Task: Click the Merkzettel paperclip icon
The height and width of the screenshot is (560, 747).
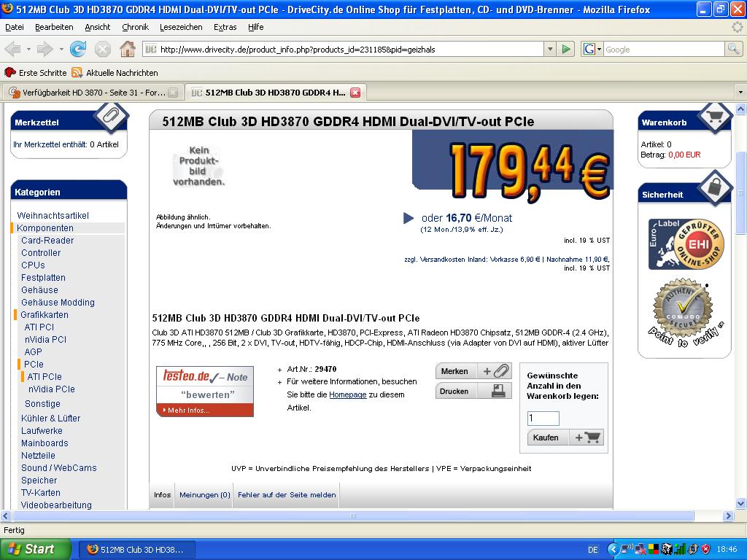Action: pos(111,115)
